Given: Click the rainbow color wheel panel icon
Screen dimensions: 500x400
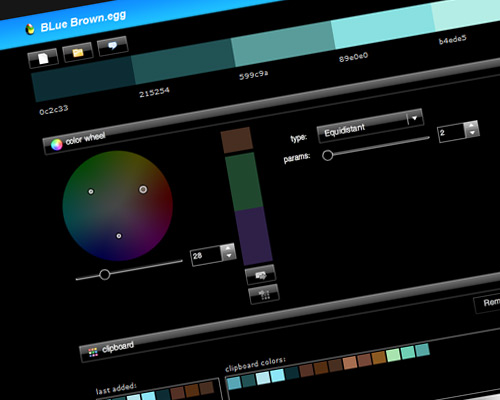Looking at the screenshot, I should point(56,144).
